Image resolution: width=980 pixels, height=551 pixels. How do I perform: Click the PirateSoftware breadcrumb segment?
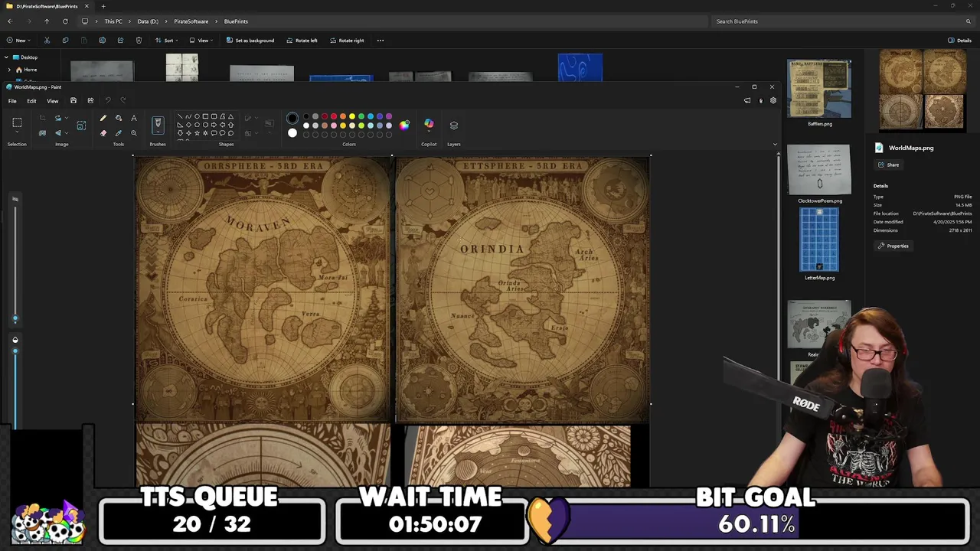191,21
